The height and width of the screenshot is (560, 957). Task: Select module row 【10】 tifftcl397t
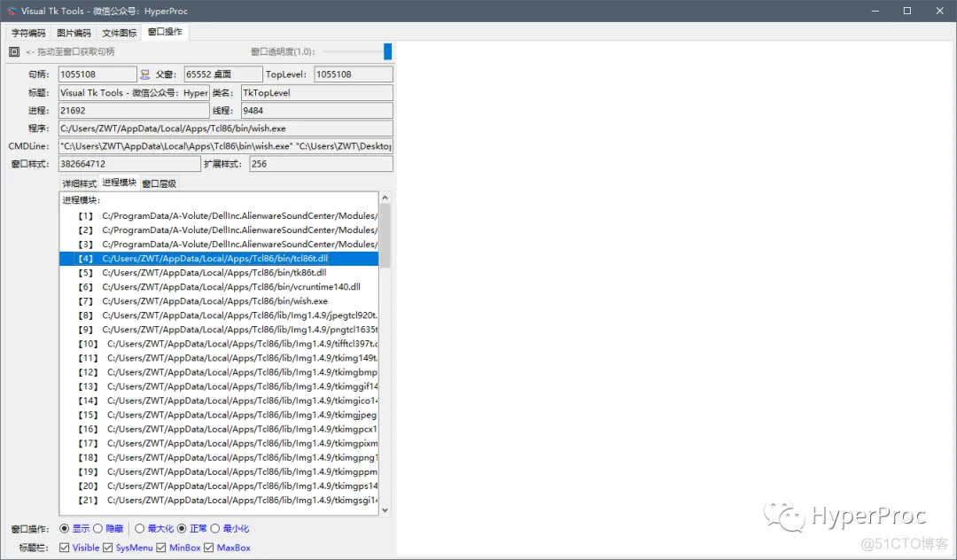point(219,344)
